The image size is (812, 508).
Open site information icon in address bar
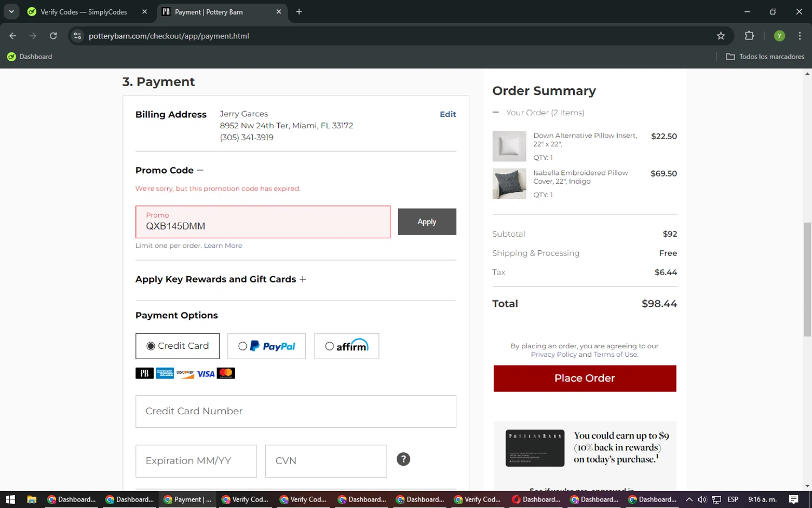77,36
